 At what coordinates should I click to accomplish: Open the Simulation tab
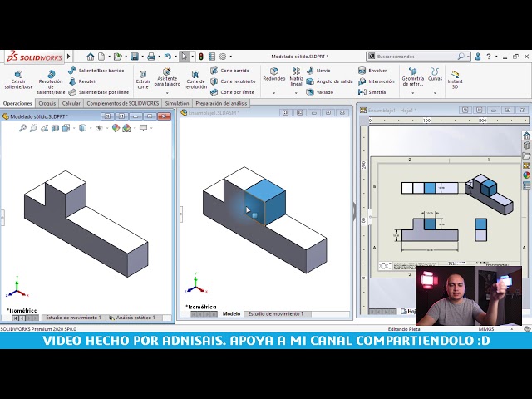177,103
